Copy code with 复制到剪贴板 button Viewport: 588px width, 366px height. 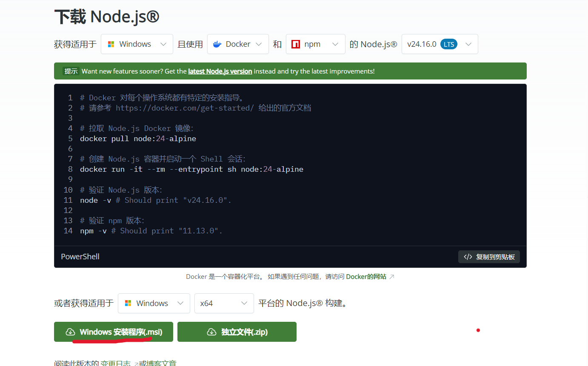489,257
